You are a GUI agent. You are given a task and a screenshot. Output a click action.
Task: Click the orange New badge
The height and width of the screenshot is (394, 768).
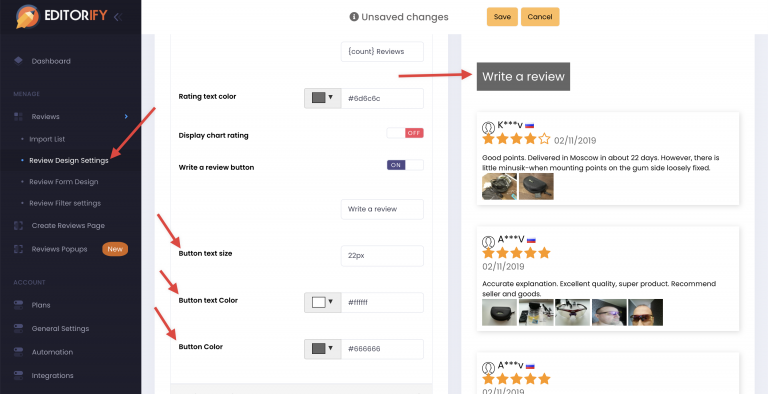click(x=115, y=249)
